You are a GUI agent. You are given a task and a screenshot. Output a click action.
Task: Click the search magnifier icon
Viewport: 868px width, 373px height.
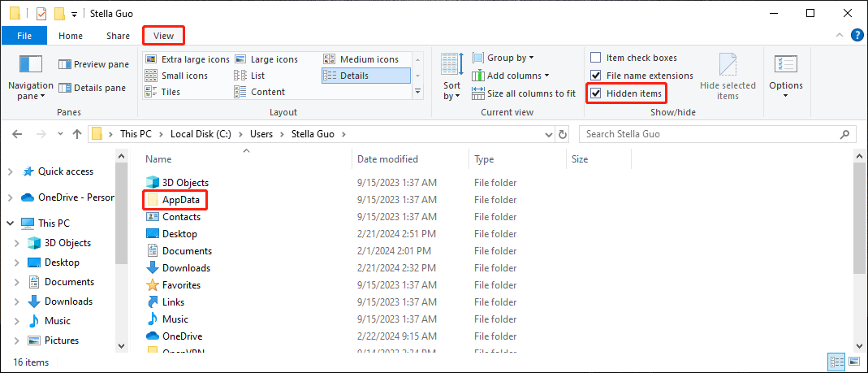coord(844,134)
